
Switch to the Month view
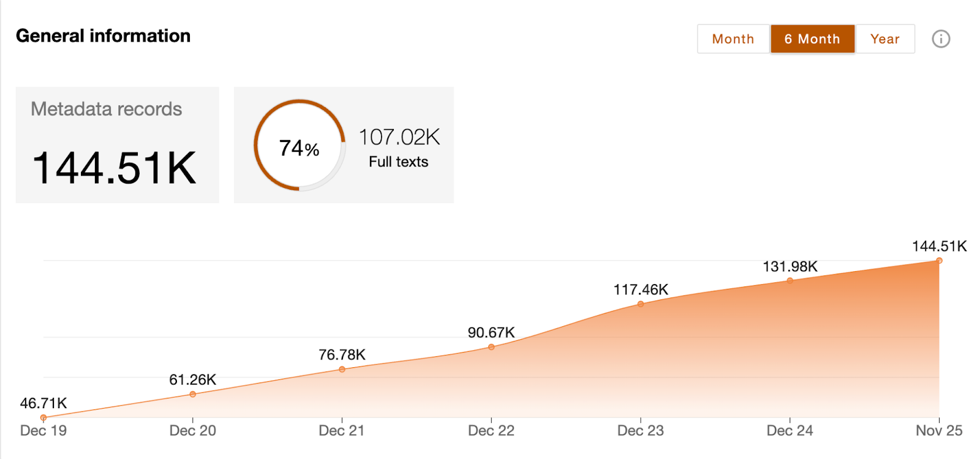coord(733,39)
